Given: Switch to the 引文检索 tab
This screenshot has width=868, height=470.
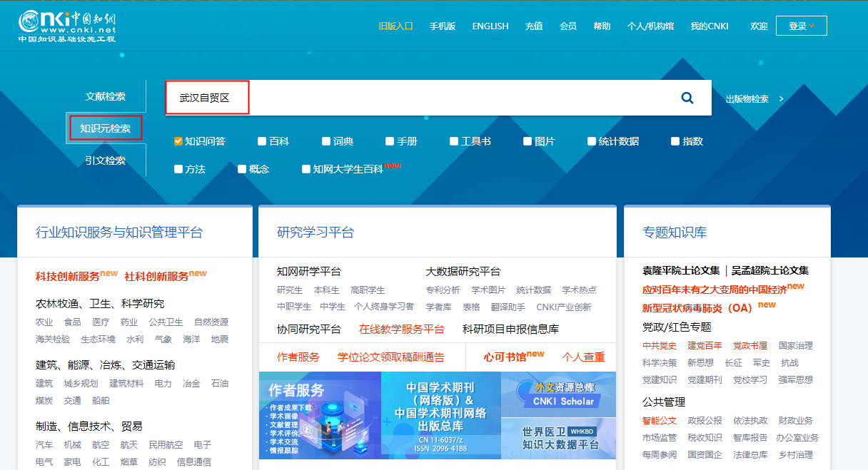Looking at the screenshot, I should (x=106, y=160).
